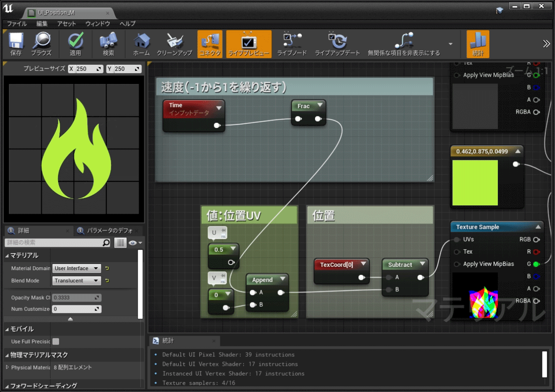
Task: Click the flame material preview viewport
Action: pyautogui.click(x=74, y=149)
